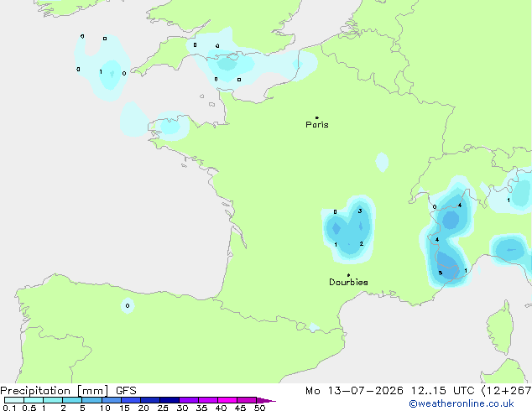Image resolution: width=532 pixels, height=411 pixels.
Task: Click the Paris text label
Action: (317, 125)
